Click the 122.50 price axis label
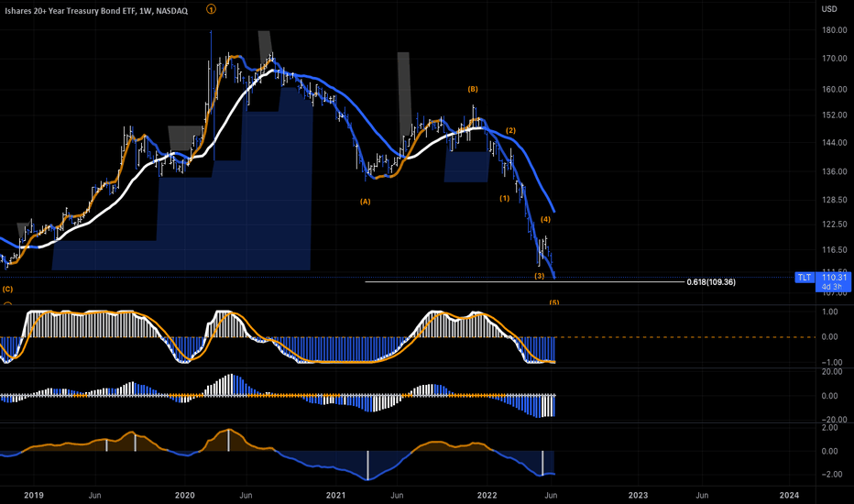The image size is (854, 504). point(835,225)
